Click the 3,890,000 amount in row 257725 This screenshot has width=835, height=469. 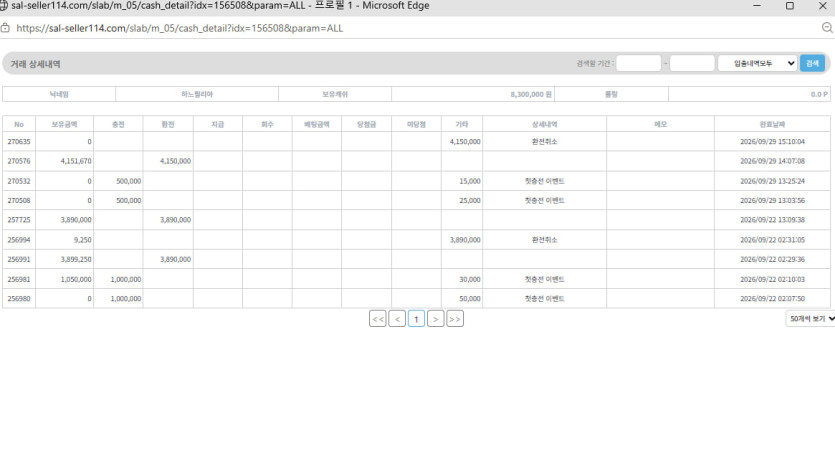175,219
